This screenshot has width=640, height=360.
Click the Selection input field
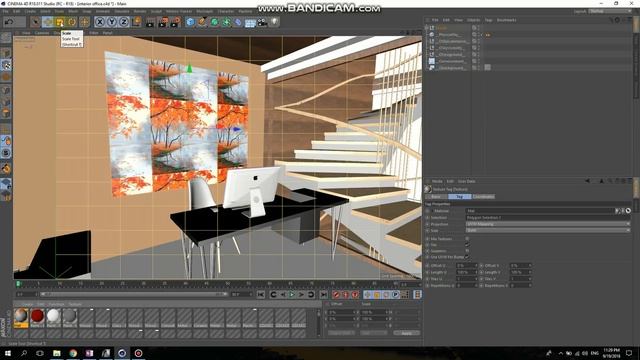[548, 218]
